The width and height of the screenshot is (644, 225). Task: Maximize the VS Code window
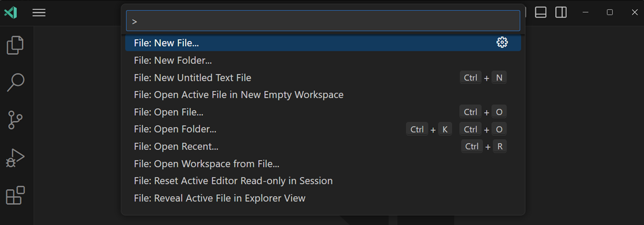[x=610, y=12]
